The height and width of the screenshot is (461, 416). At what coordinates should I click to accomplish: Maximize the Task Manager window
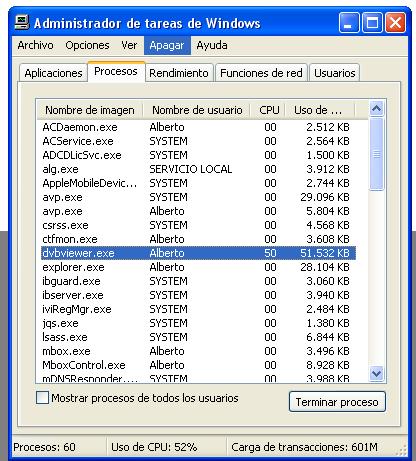(372, 23)
